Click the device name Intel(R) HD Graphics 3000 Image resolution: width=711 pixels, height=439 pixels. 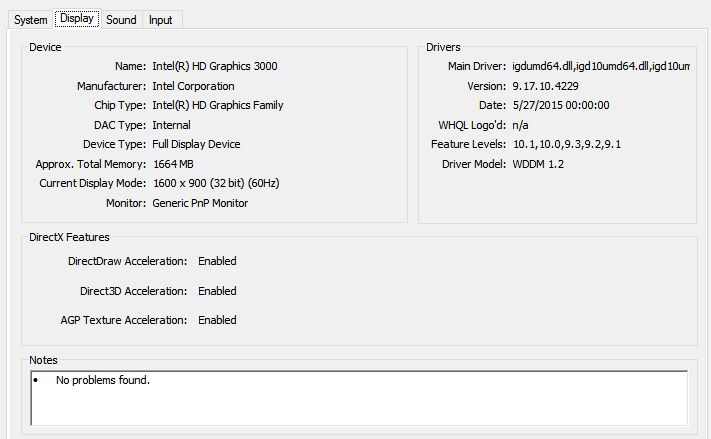tap(214, 66)
